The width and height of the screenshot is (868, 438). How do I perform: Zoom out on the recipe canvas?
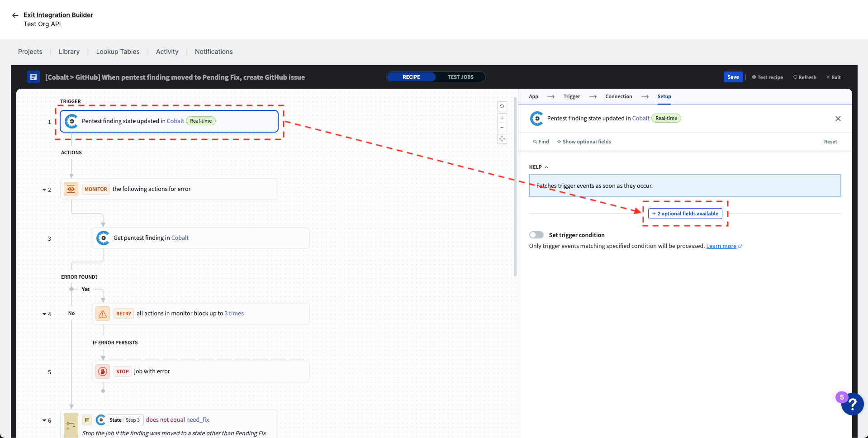click(x=502, y=127)
